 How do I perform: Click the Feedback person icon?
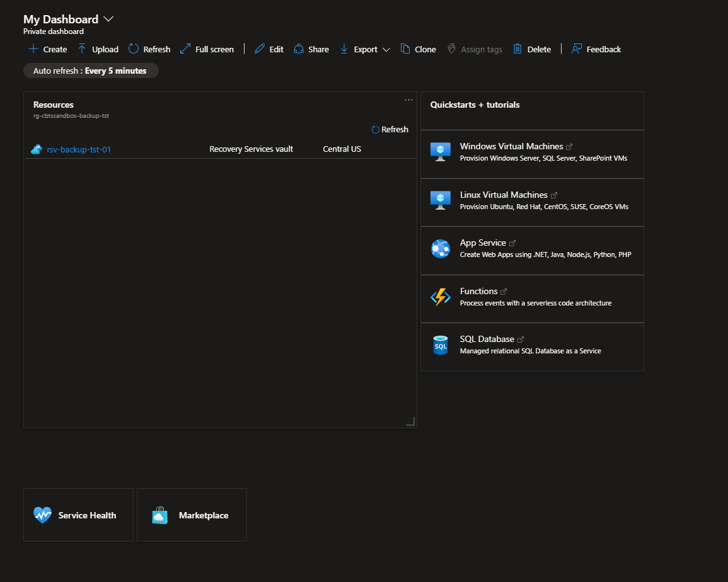point(576,48)
